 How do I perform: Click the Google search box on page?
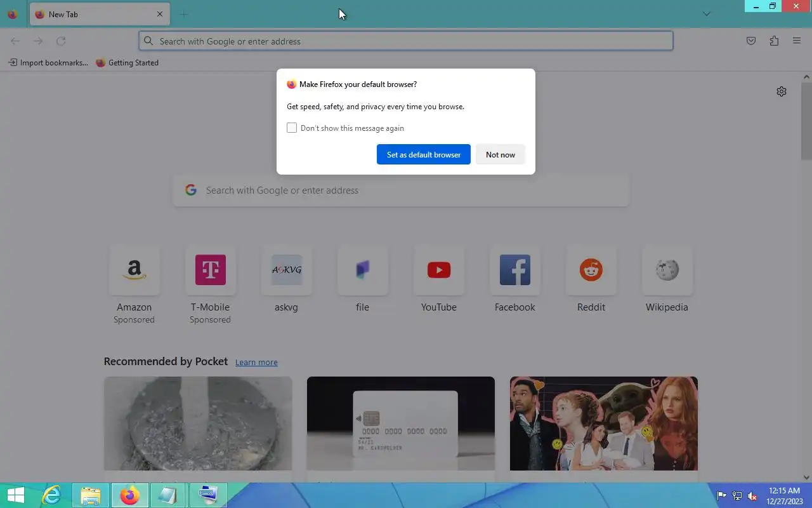(401, 190)
